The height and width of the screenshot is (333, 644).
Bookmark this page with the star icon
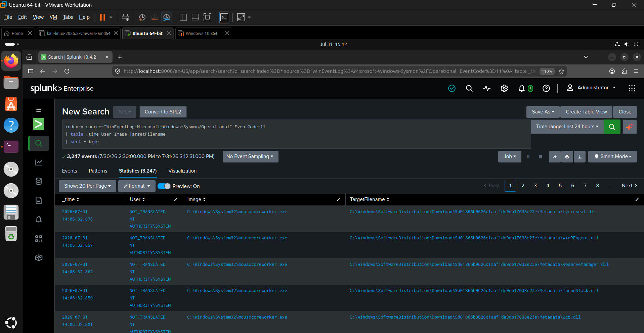tap(561, 71)
